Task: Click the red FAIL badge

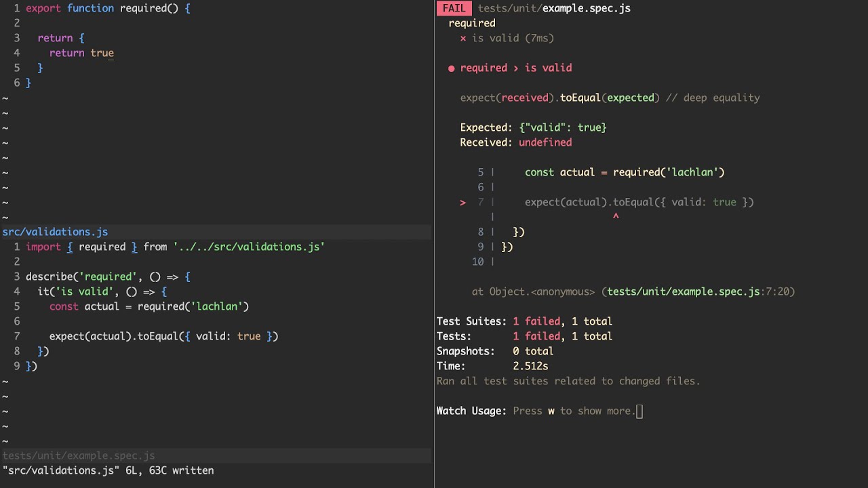Action: [x=454, y=8]
